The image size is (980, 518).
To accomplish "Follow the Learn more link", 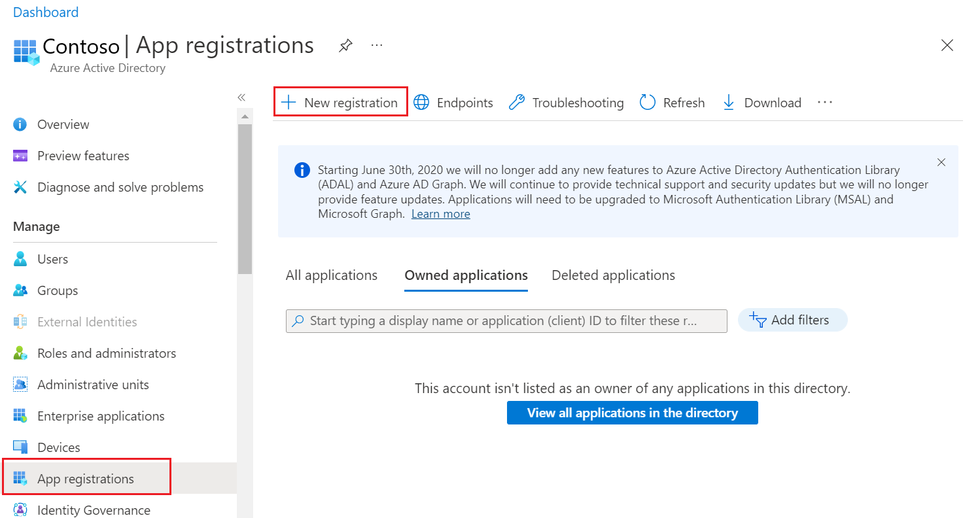I will click(441, 214).
